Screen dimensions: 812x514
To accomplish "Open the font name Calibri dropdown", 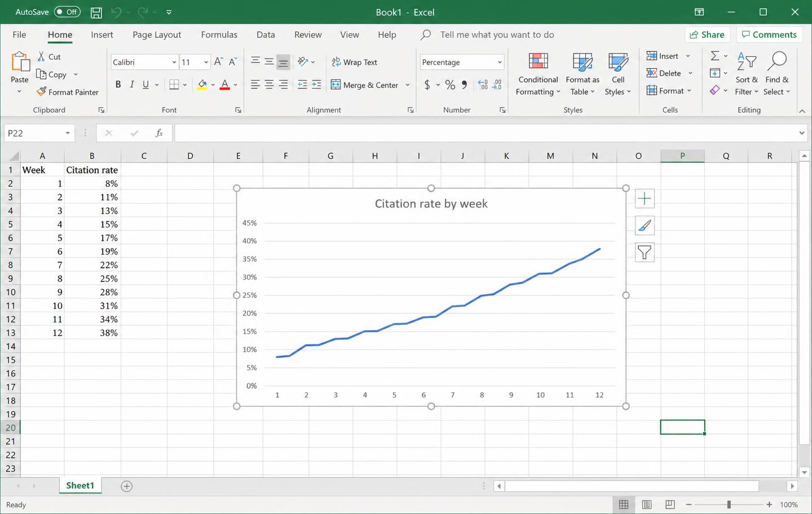I will tap(174, 62).
